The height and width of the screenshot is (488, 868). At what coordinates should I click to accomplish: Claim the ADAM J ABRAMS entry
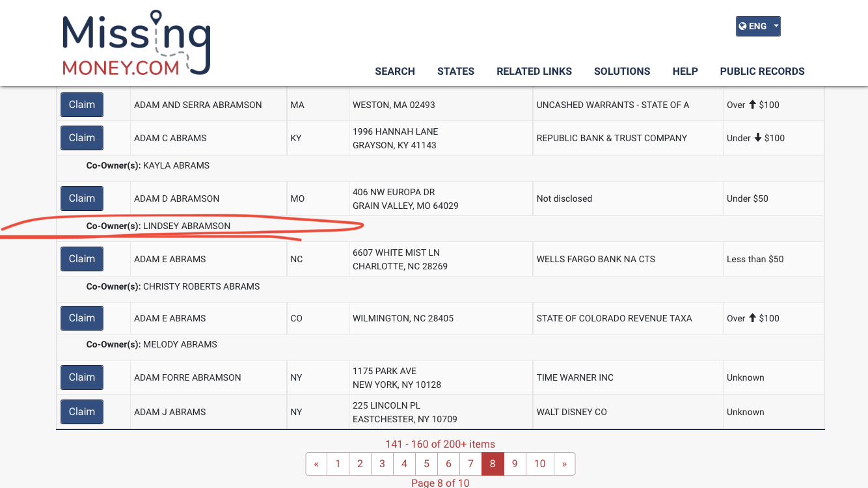pyautogui.click(x=82, y=412)
